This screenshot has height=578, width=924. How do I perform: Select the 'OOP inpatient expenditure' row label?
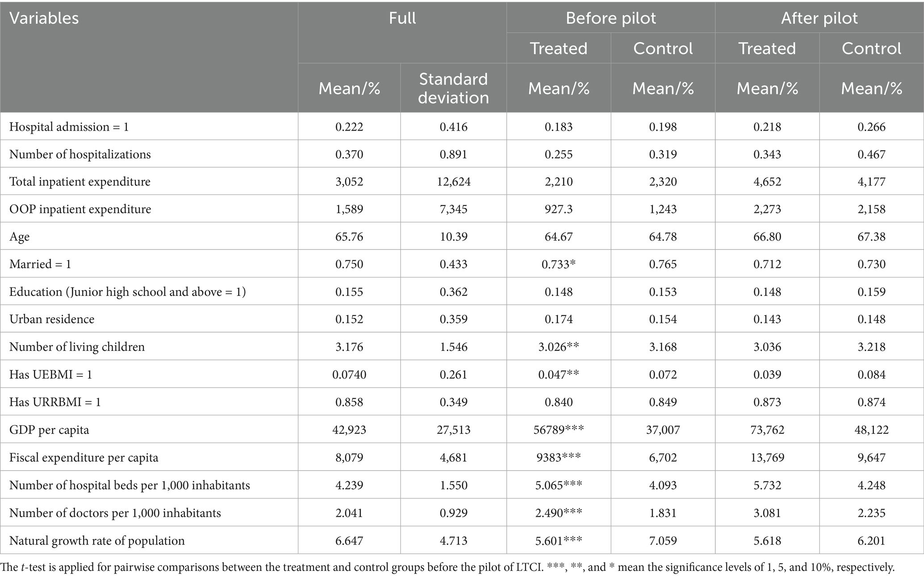(80, 209)
